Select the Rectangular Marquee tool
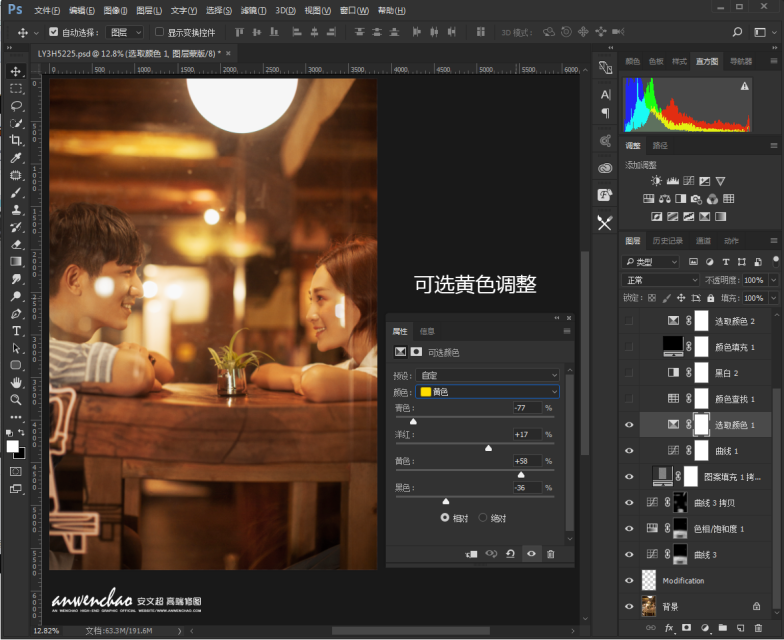 [16, 89]
